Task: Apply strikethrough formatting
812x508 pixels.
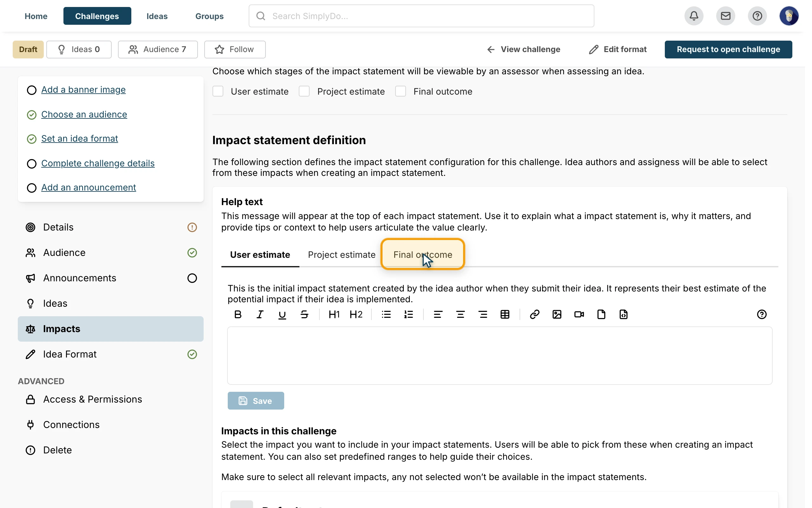Action: tap(304, 314)
